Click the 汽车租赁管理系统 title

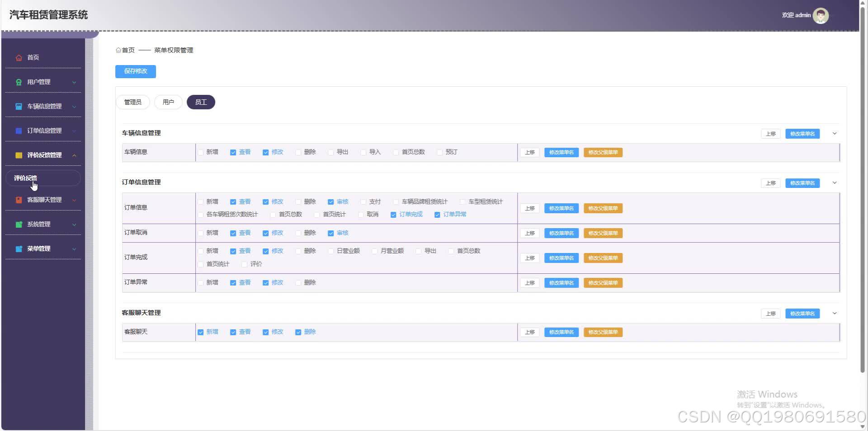49,15
